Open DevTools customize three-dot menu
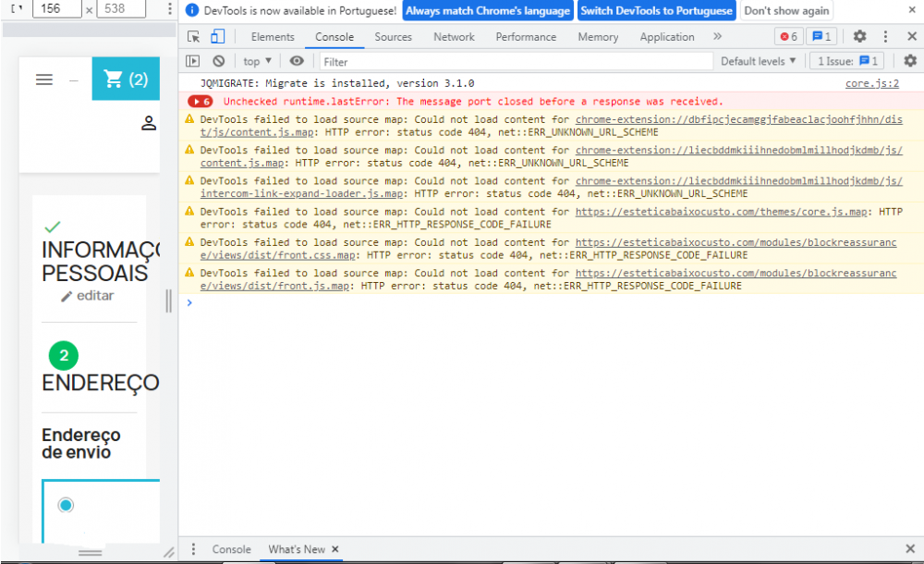This screenshot has height=564, width=924. [885, 36]
